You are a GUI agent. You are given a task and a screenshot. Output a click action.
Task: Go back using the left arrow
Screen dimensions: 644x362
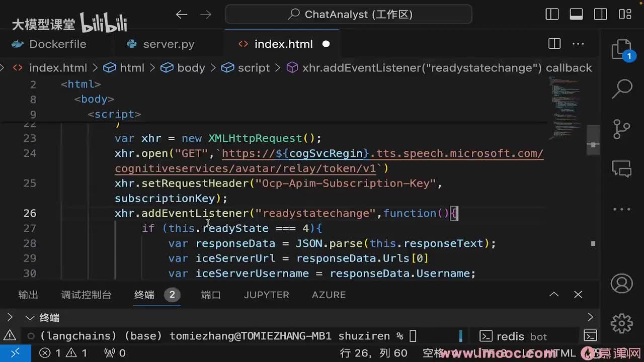[x=182, y=15]
